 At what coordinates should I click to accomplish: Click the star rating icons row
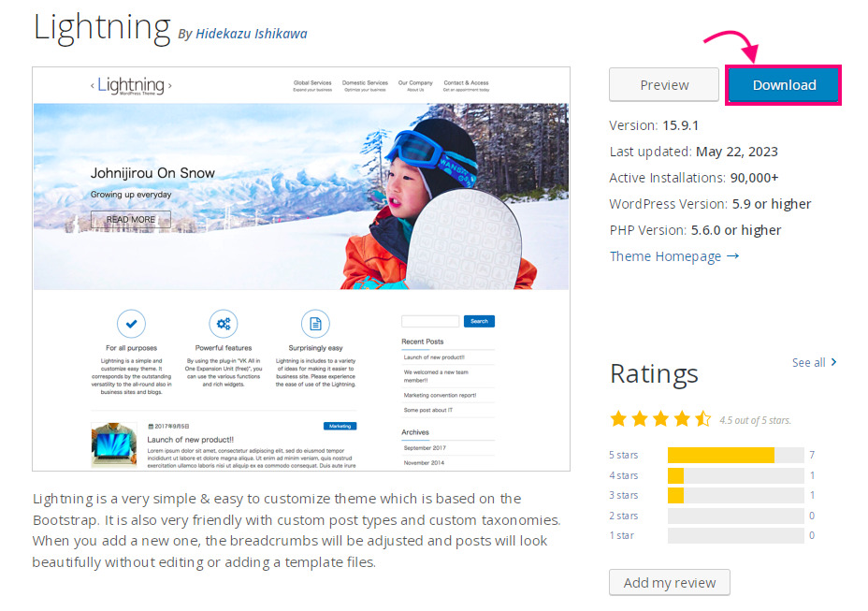(x=660, y=419)
